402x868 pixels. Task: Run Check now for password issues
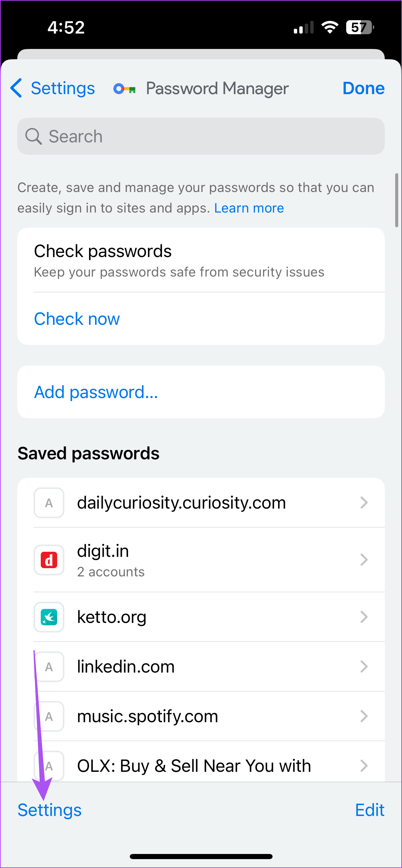click(76, 318)
